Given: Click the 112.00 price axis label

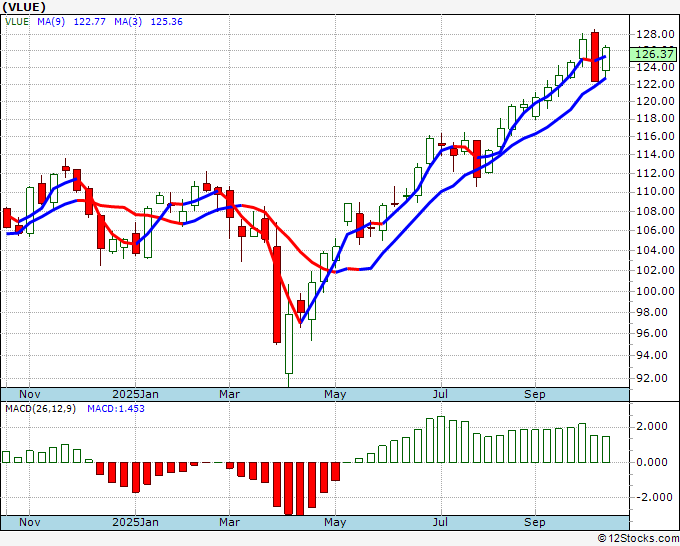Looking at the screenshot, I should pyautogui.click(x=655, y=173).
